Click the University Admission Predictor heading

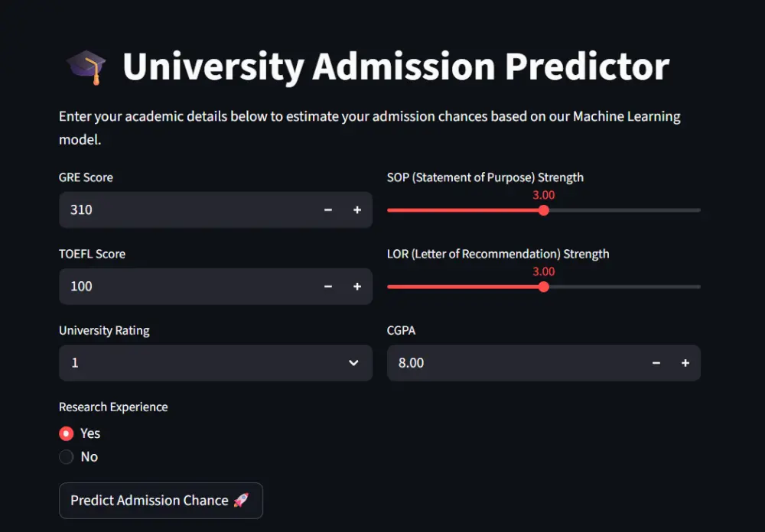[x=396, y=67]
